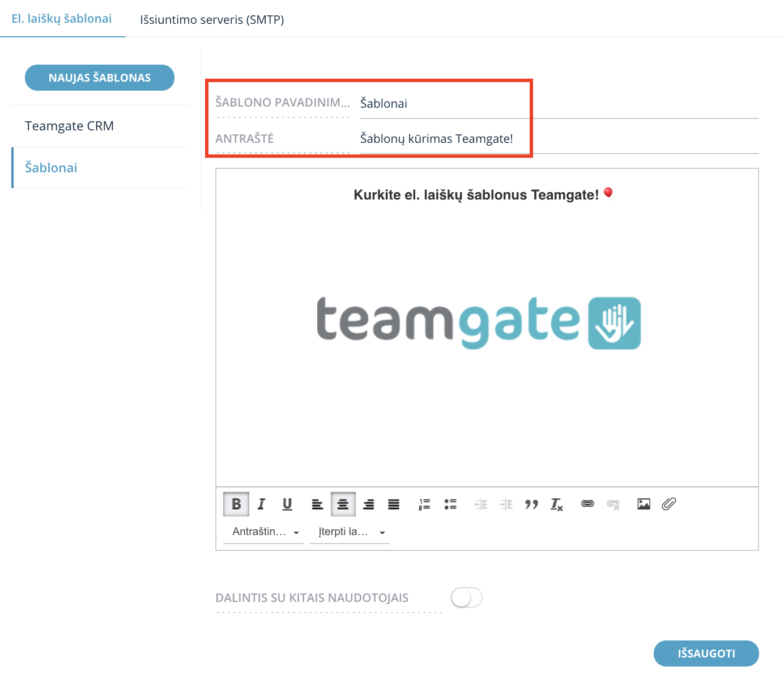The height and width of the screenshot is (696, 784).
Task: Align text right
Action: (x=368, y=504)
